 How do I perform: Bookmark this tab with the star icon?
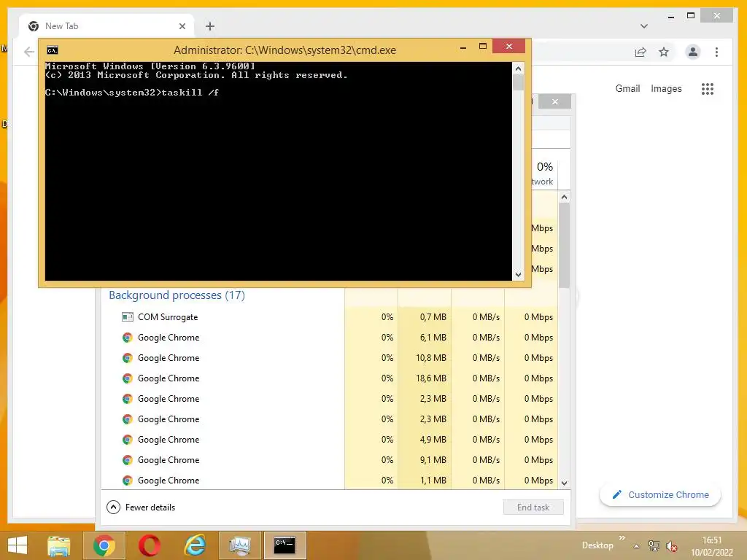tap(664, 52)
